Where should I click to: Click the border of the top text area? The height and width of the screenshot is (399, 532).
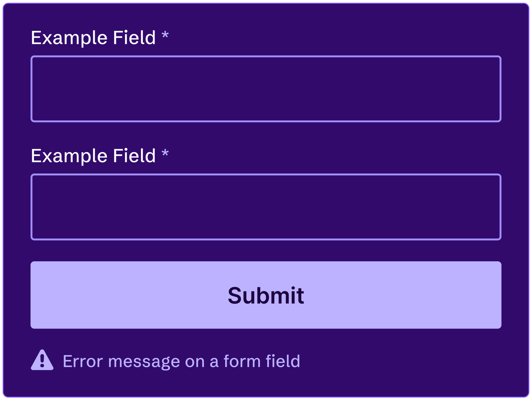[266, 56]
